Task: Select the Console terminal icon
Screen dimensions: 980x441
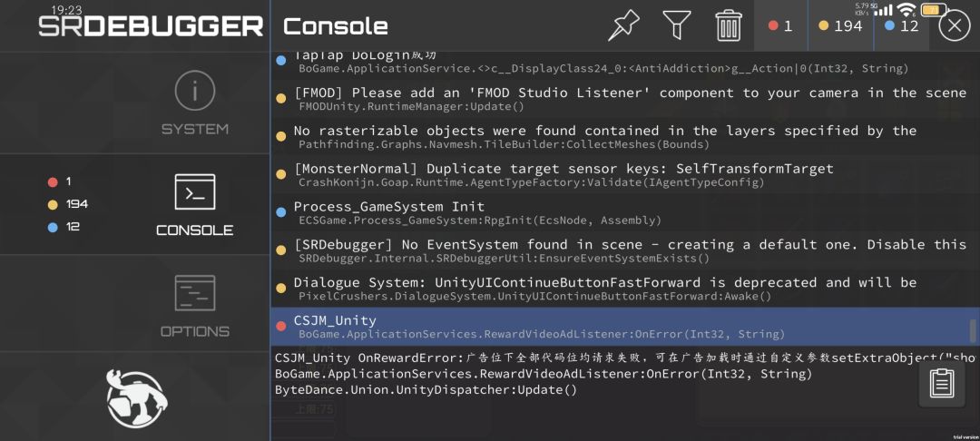Action: coord(195,191)
